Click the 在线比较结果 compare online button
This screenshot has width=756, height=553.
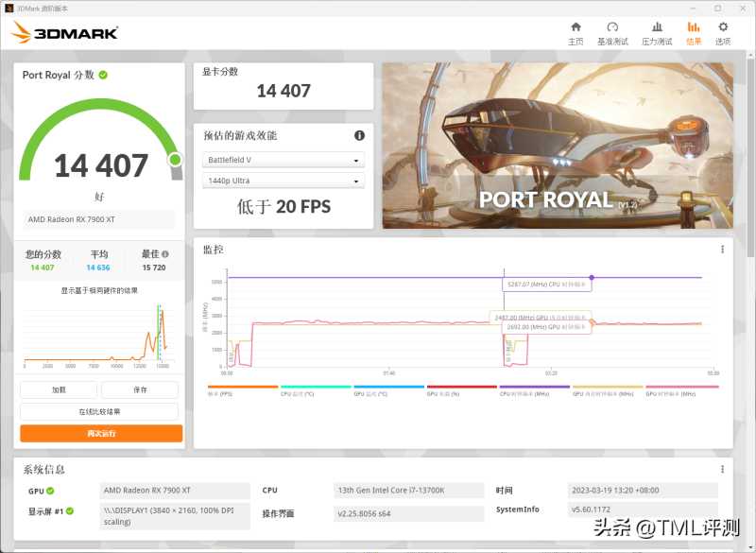tap(99, 411)
